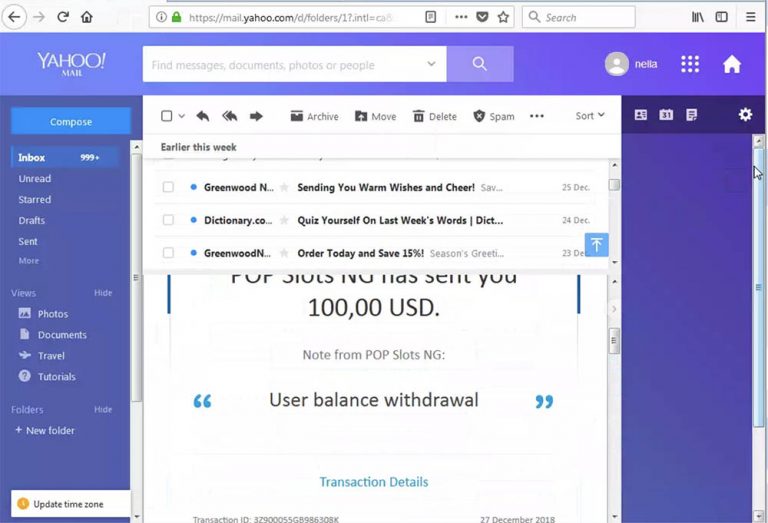Open the Yahoo apps grid icon

click(x=690, y=64)
